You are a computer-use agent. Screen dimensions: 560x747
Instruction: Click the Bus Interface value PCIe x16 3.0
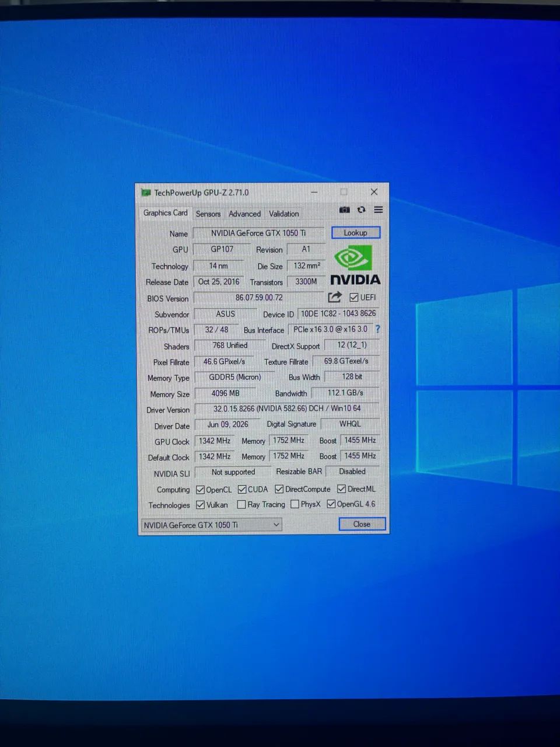(x=330, y=329)
